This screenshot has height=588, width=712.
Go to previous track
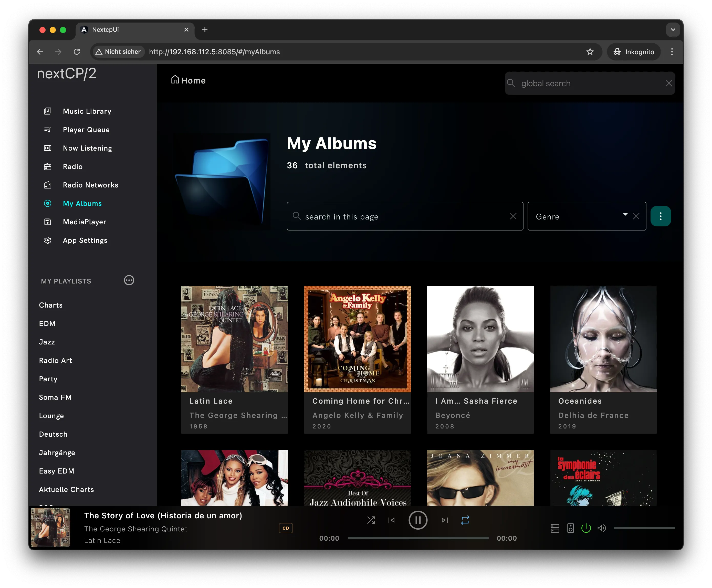[x=391, y=520]
